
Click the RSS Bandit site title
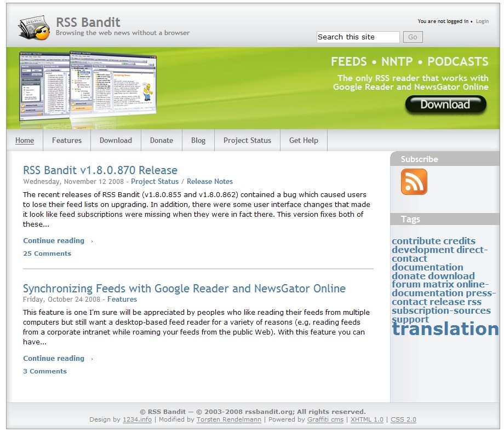(88, 22)
